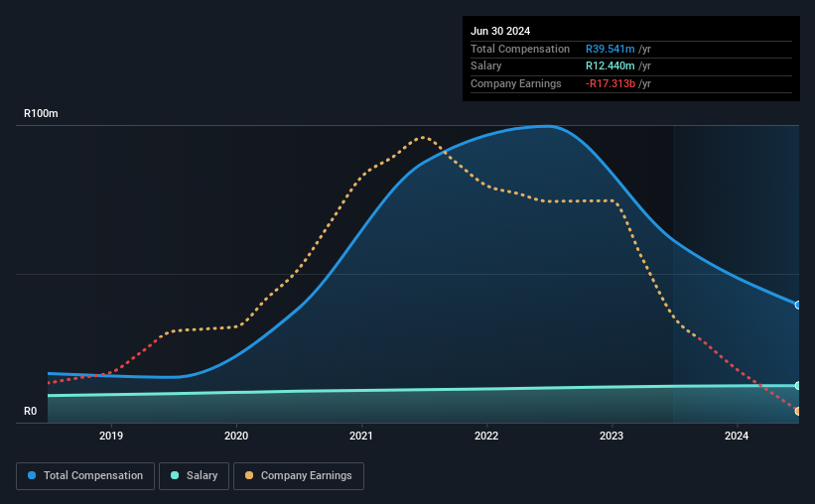Click the blue Total Compensation legend dot
The height and width of the screenshot is (504, 815).
(x=32, y=475)
